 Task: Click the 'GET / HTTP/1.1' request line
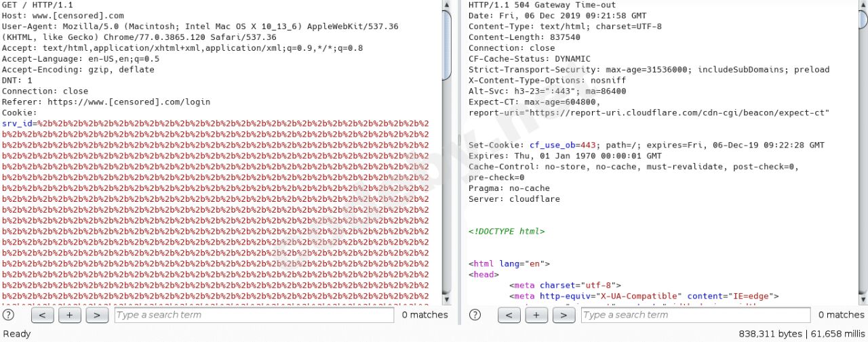coord(37,5)
